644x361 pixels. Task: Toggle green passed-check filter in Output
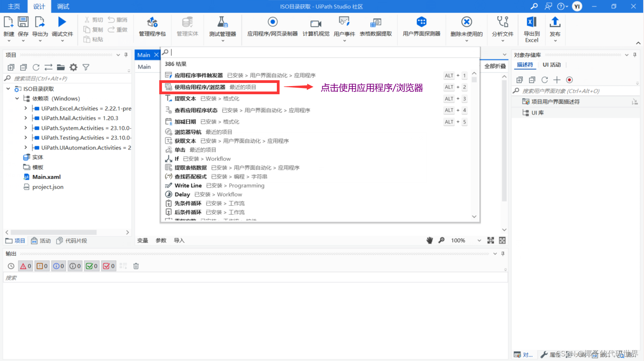pos(92,266)
